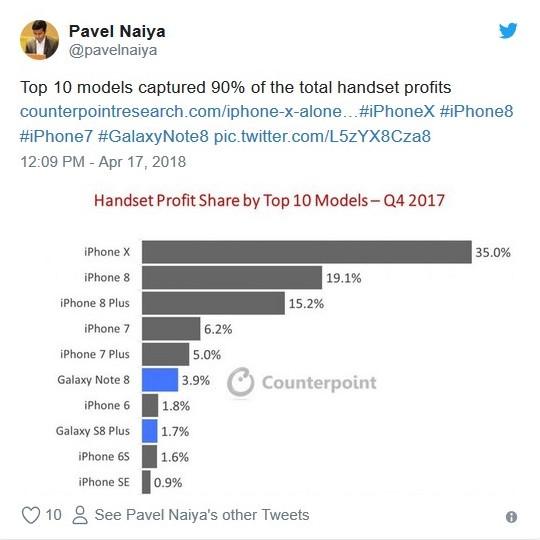Open the tweet info icon
Viewport: 540px width, 540px height.
click(511, 517)
